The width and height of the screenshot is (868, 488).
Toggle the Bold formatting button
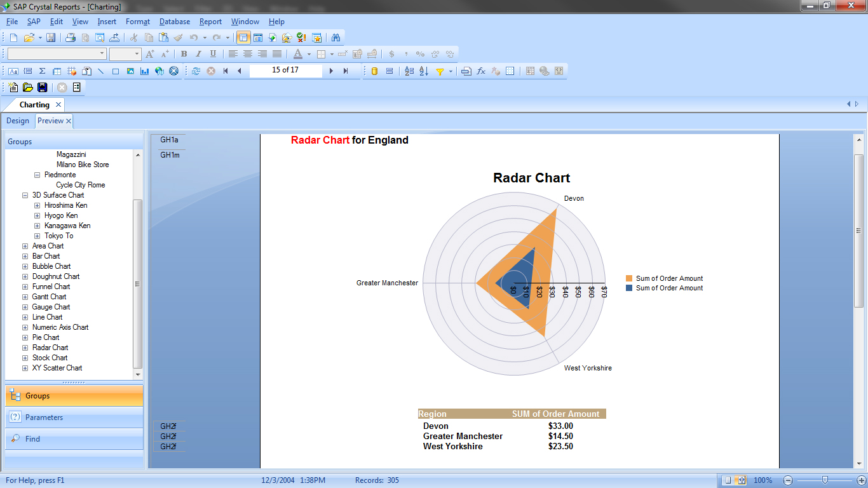tap(184, 54)
